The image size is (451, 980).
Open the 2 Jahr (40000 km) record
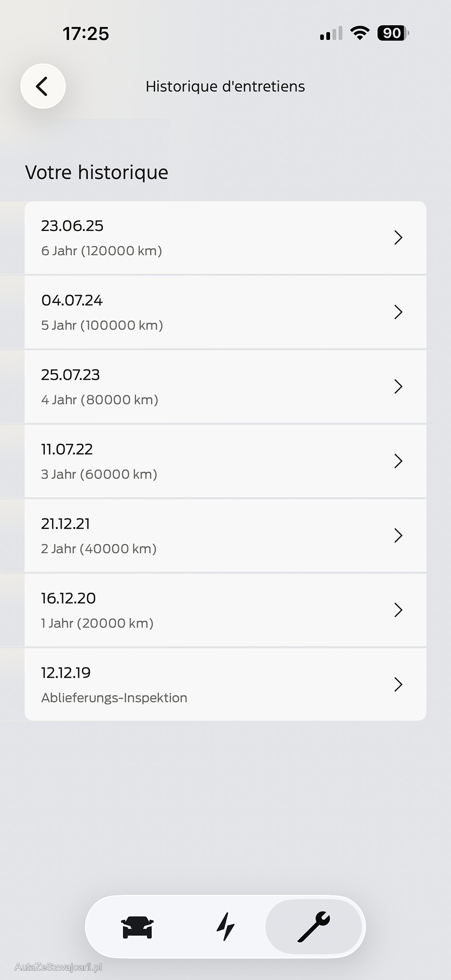click(99, 548)
